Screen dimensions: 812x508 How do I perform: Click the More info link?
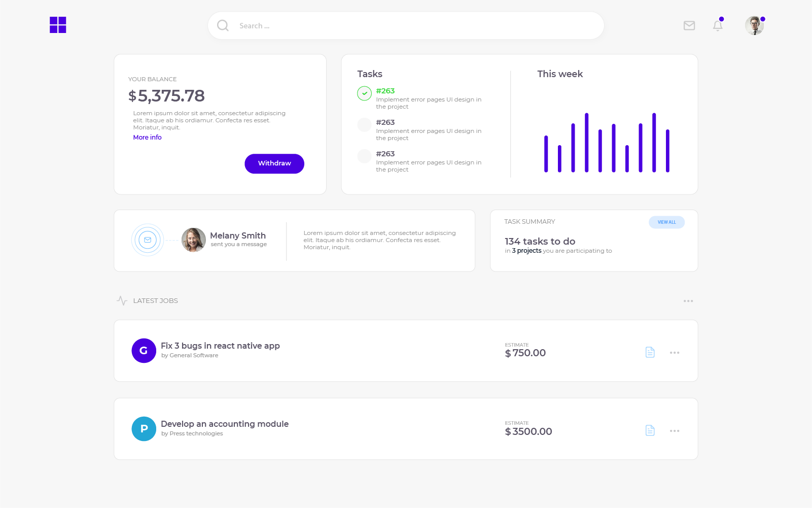tap(147, 138)
